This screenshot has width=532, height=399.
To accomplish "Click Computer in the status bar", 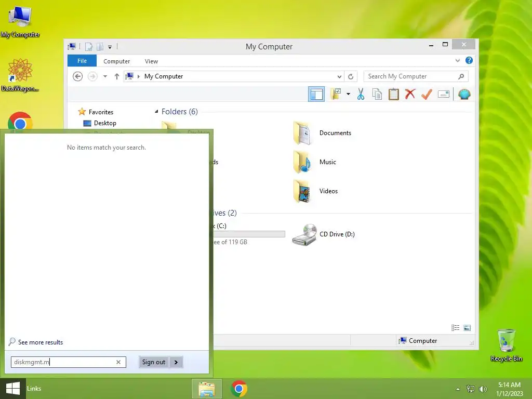I will pos(418,341).
